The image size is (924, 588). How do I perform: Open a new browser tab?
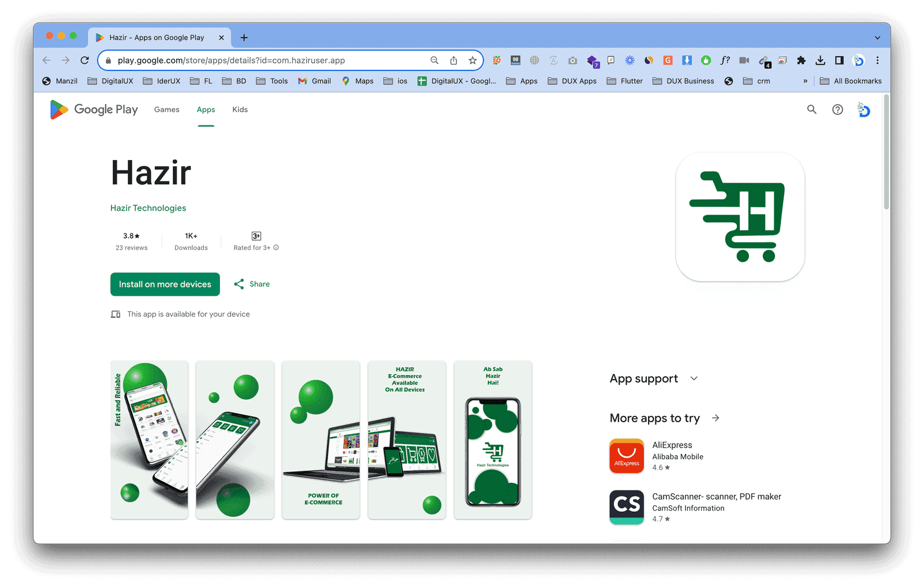click(x=244, y=38)
